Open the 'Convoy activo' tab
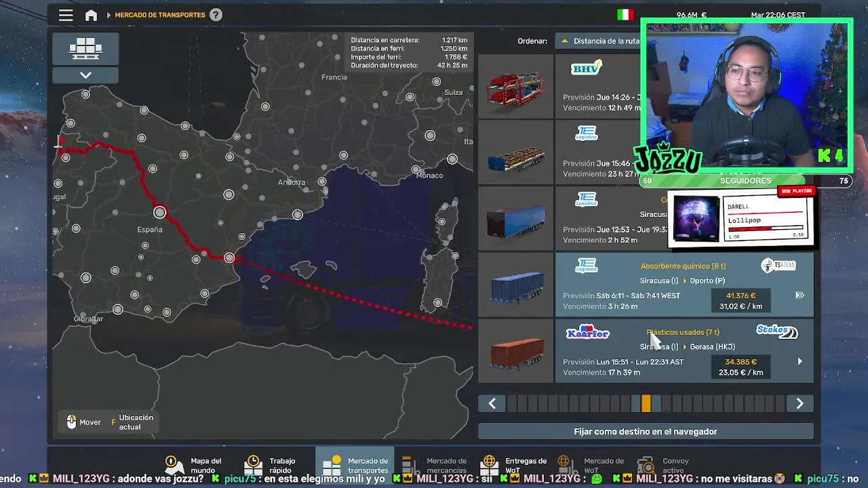 [665, 465]
